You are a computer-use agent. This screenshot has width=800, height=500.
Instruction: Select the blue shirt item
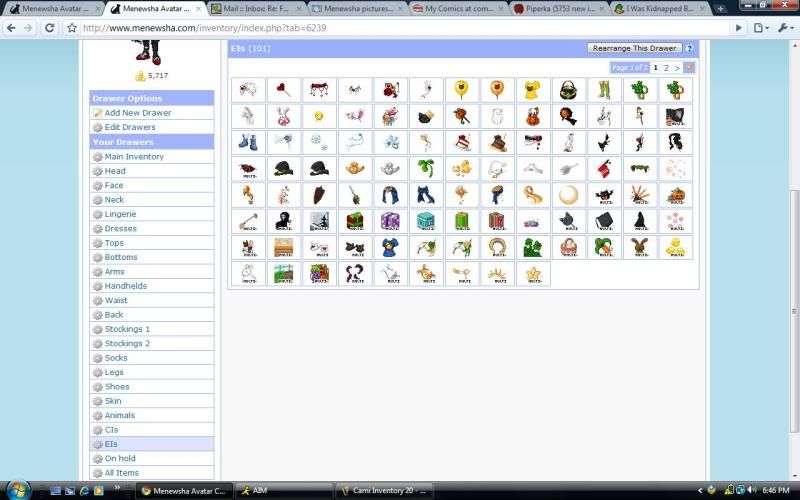391,247
